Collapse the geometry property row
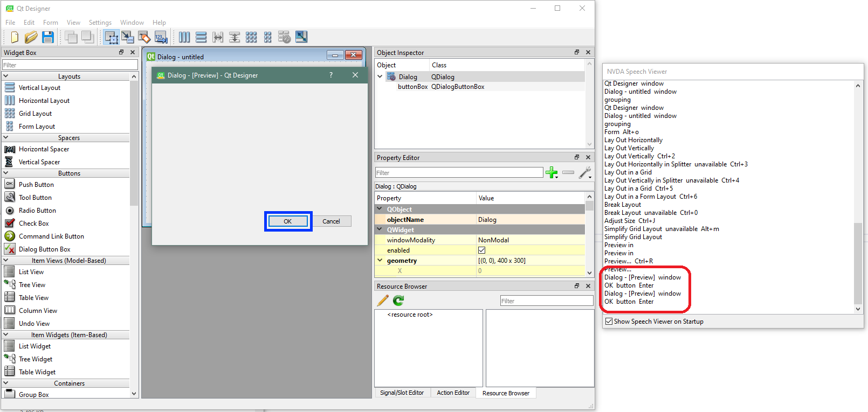The image size is (868, 412). click(380, 261)
